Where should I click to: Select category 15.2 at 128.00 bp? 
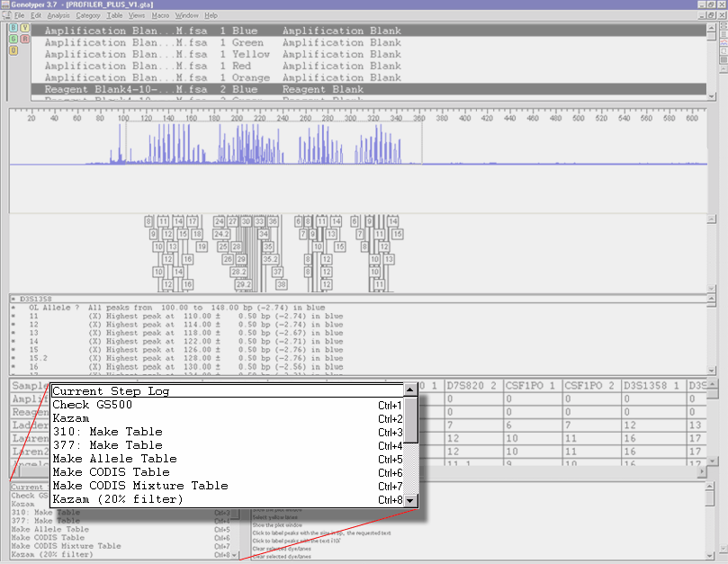pos(358,358)
